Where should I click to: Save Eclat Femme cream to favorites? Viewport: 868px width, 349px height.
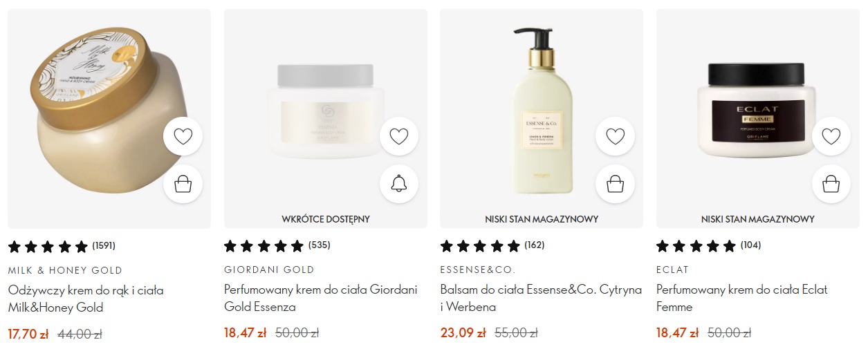pyautogui.click(x=831, y=136)
